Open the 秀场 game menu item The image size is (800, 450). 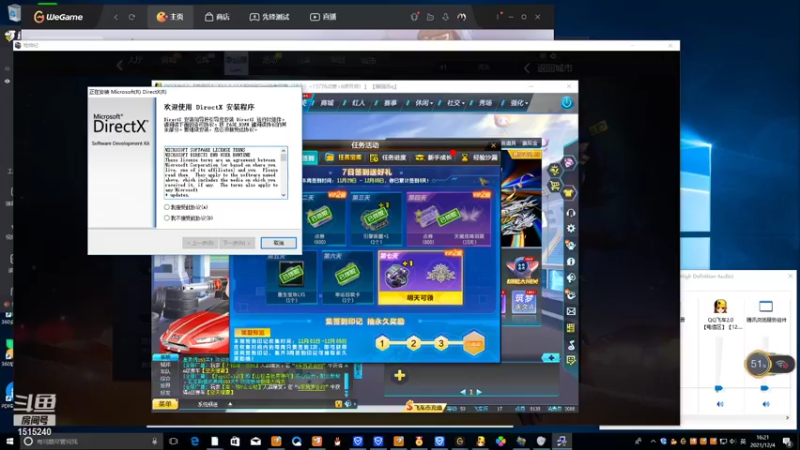click(x=485, y=103)
